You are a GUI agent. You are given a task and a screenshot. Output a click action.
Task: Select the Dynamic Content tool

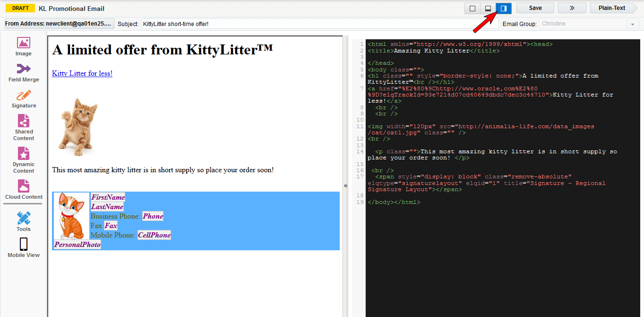(24, 160)
